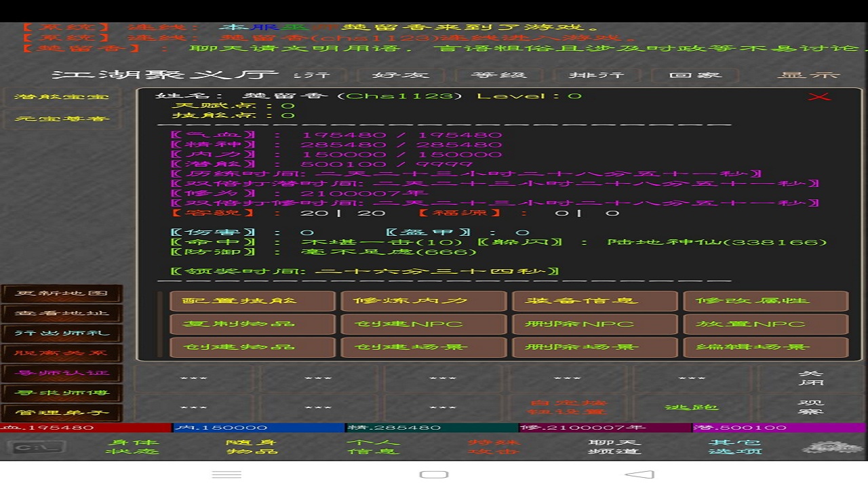Viewport: 868px width, 488px height.
Task: Click the 更新地图 button
Action: pos(62,293)
